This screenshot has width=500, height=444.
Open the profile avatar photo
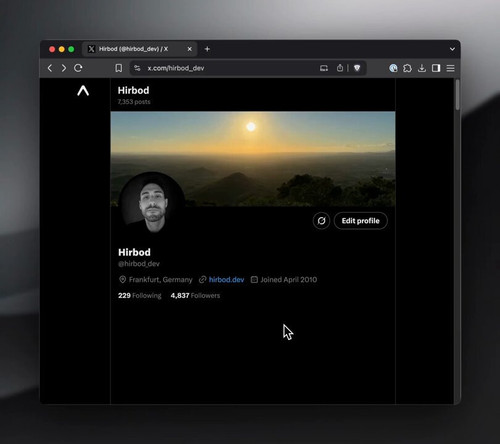coord(152,203)
